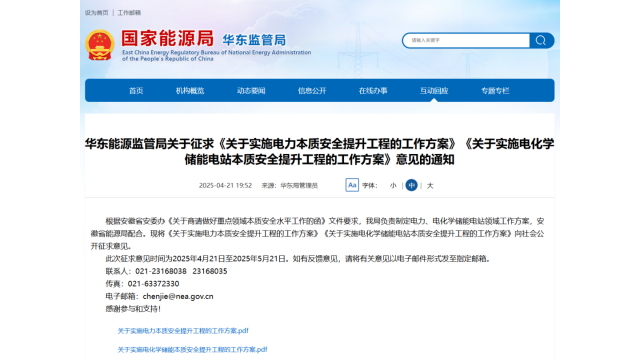Viewport: 640px width, 360px height.
Task: Set font size to 中
Action: pyautogui.click(x=411, y=185)
